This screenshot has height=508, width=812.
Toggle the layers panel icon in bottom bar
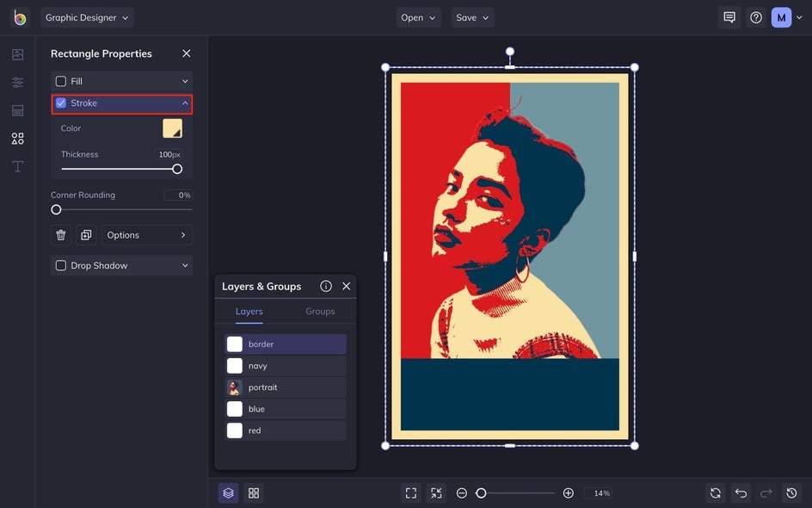tap(228, 493)
